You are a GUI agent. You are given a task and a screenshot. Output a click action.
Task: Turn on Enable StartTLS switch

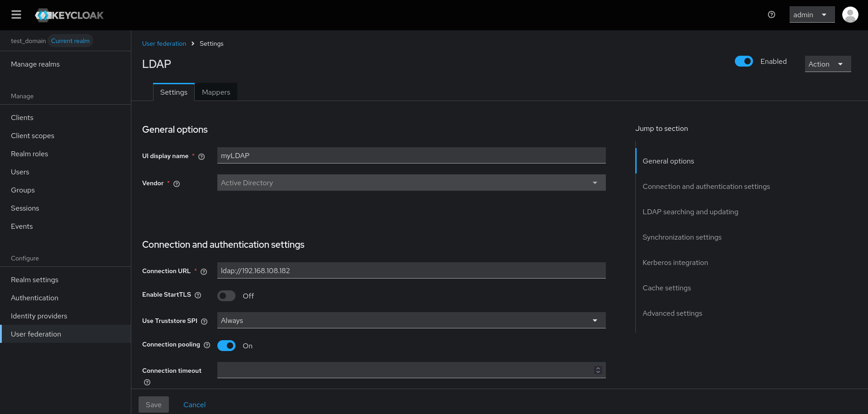click(x=226, y=296)
